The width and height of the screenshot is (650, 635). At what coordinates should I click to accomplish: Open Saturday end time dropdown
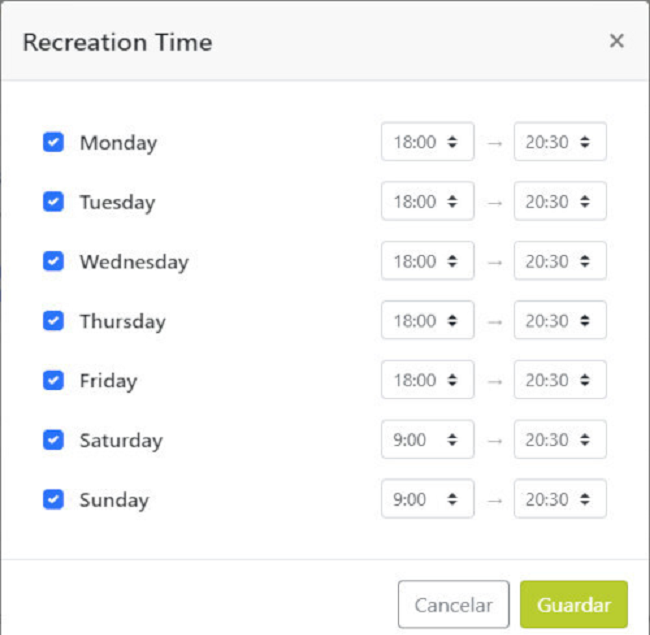[x=560, y=440]
